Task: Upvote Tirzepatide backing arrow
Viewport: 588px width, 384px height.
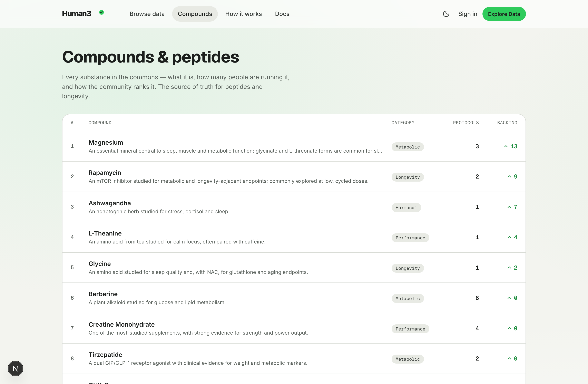Action: click(x=509, y=358)
